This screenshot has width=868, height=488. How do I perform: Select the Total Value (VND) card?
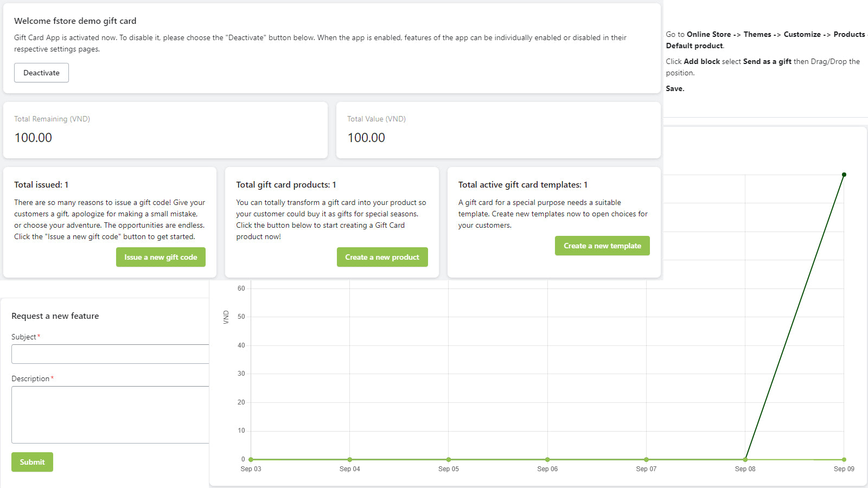[498, 130]
